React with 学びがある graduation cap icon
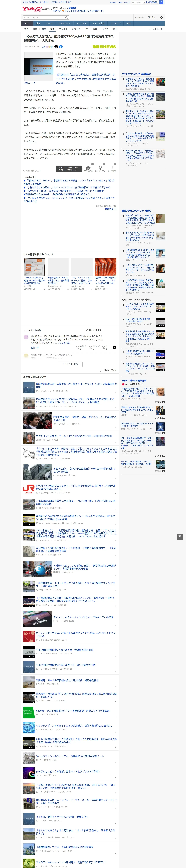186x868 pixels. click(88, 168)
